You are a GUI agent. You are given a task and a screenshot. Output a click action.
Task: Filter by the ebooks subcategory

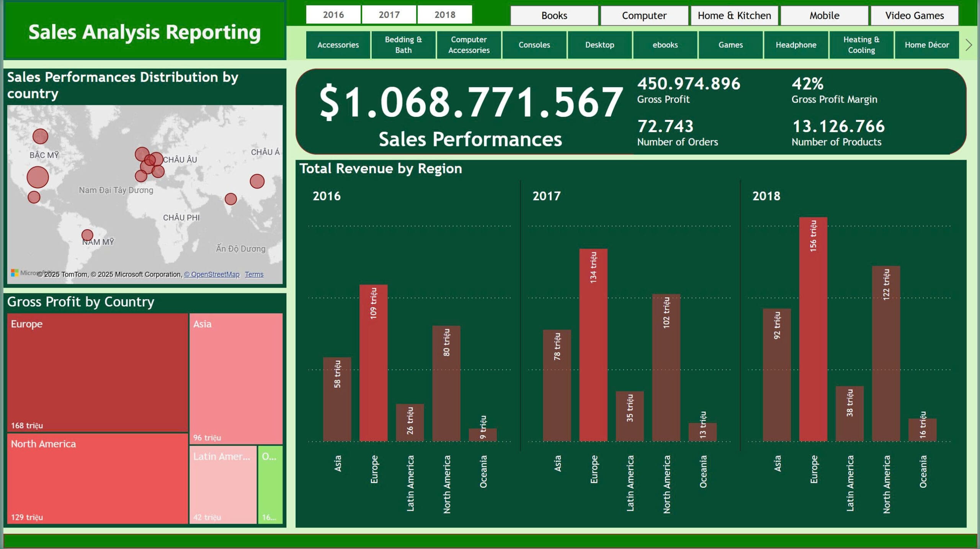pos(665,45)
